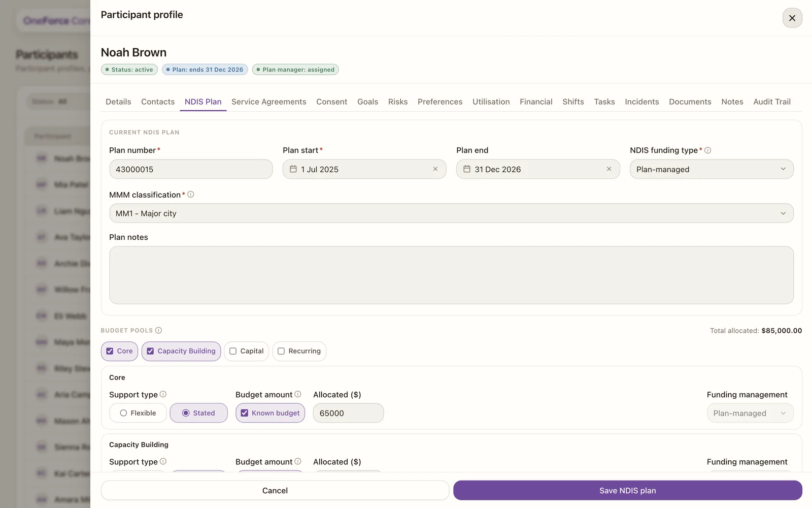Click Core Allocated amount field 65000
812x508 pixels.
(x=348, y=413)
